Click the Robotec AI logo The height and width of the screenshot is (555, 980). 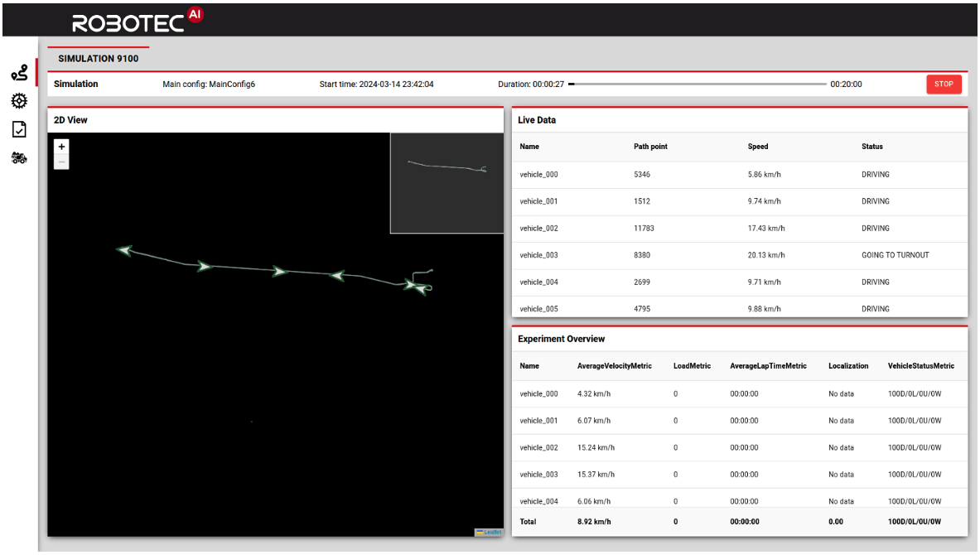pyautogui.click(x=135, y=20)
